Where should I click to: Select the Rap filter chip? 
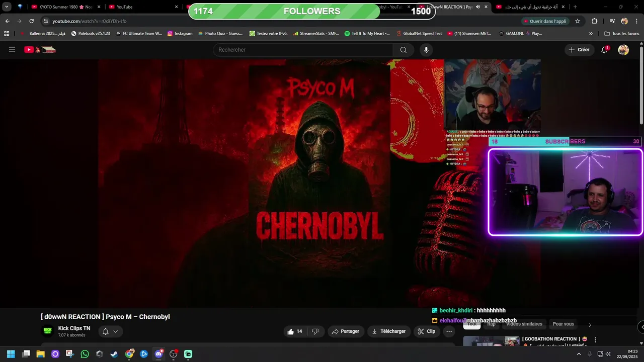coord(491,324)
